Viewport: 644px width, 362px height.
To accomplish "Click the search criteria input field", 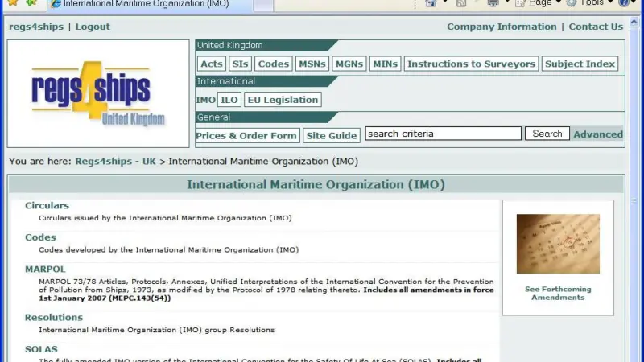I will (444, 134).
